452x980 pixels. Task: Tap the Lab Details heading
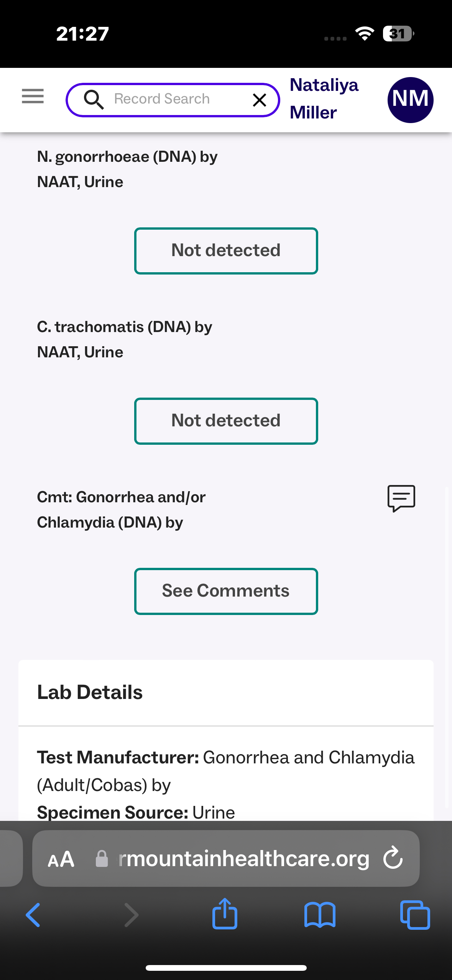90,692
